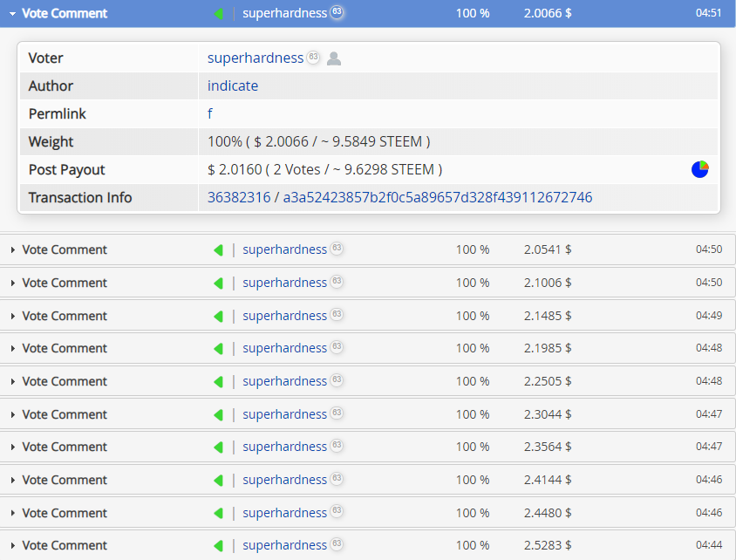Expand the Vote Comment row worth 2.3044 $

[367, 414]
